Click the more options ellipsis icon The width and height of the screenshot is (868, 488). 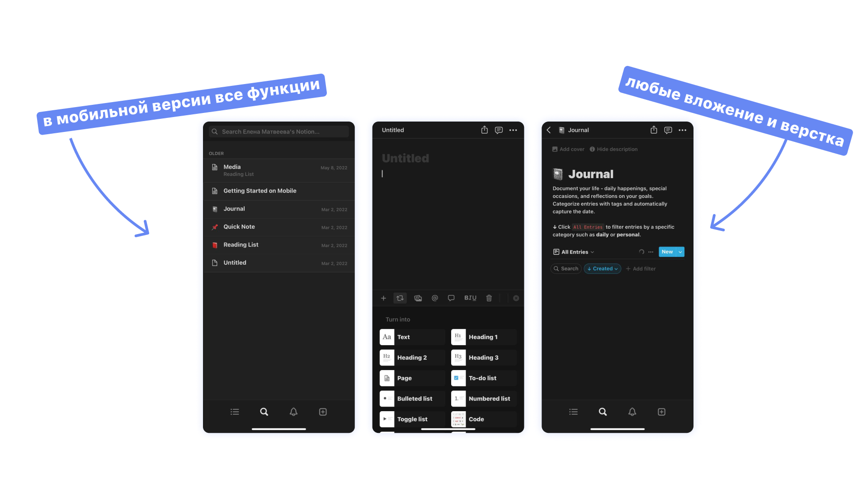coord(513,130)
